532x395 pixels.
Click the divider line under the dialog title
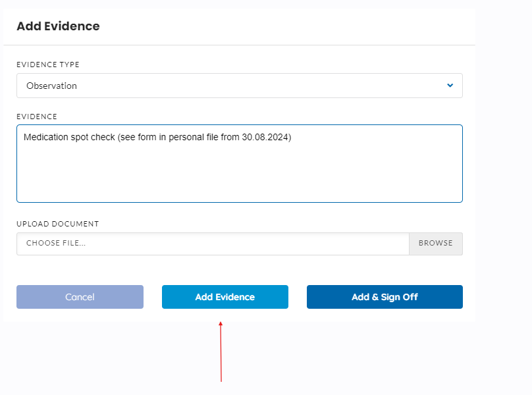pos(240,45)
